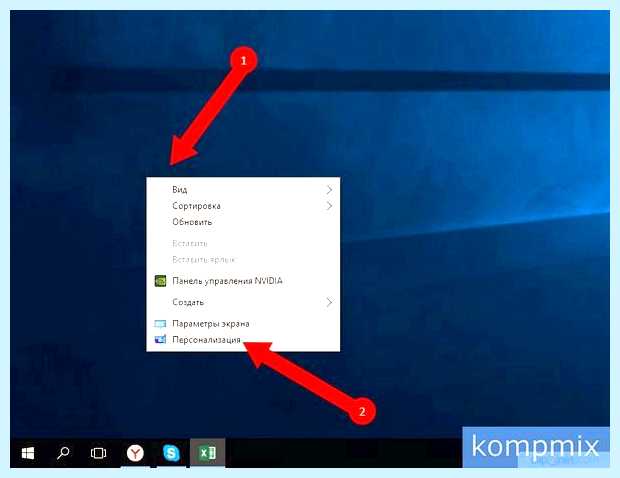Select Обновить to refresh desktop
The width and height of the screenshot is (620, 478).
click(x=243, y=222)
